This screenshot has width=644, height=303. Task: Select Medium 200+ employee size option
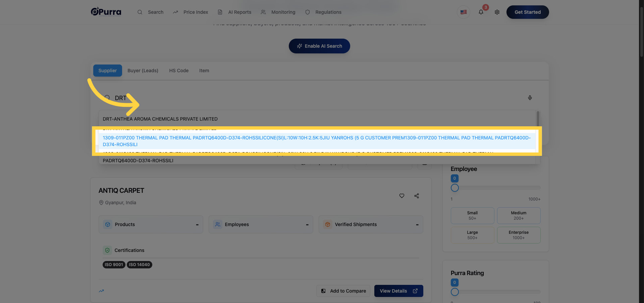[x=519, y=216]
